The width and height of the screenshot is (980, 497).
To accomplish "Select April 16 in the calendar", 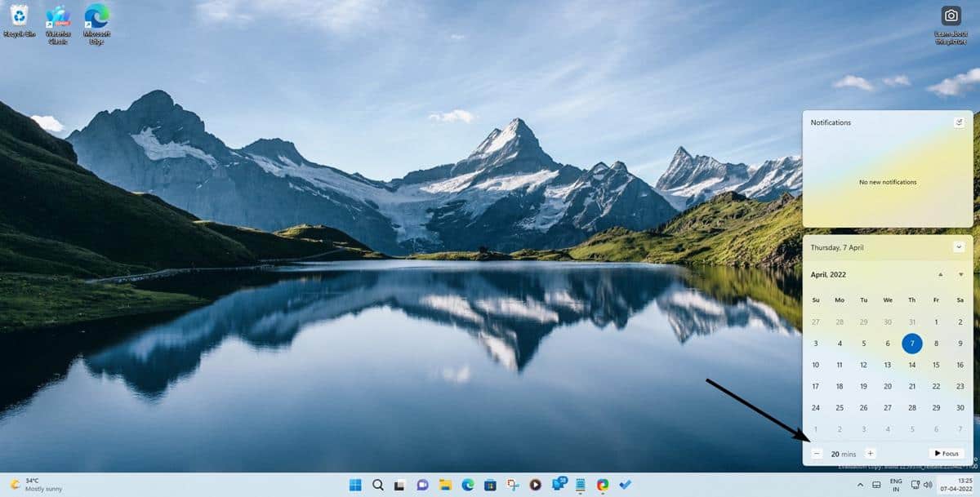I will [960, 365].
